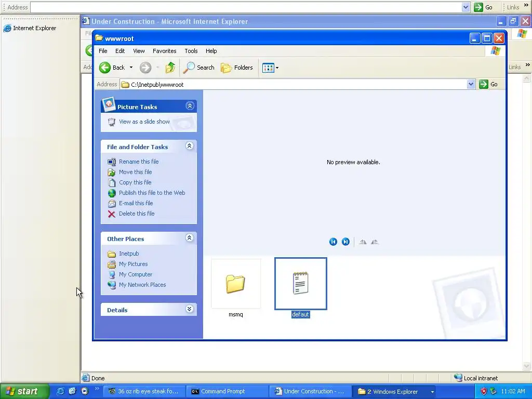Launch Windows Media Player from Quick Launch
This screenshot has width=532, height=399.
coord(85,391)
